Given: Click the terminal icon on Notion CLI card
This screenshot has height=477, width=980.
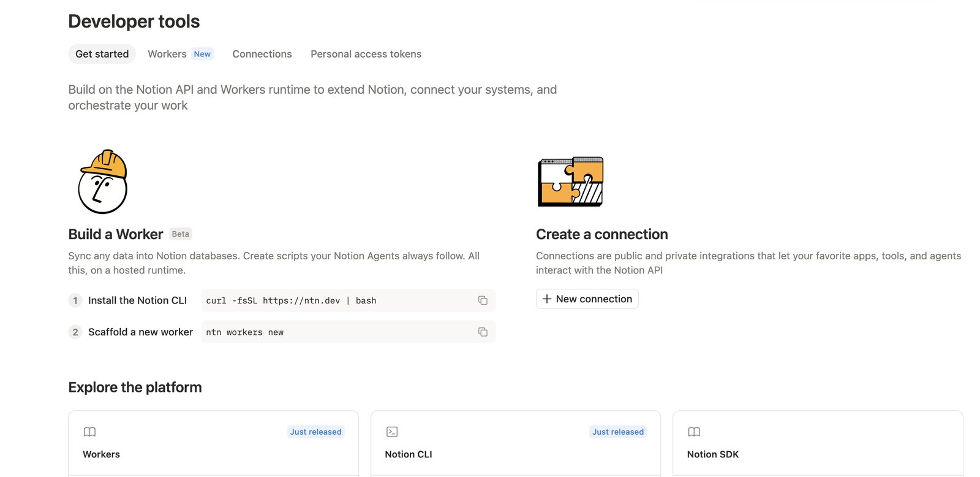Looking at the screenshot, I should tap(392, 432).
